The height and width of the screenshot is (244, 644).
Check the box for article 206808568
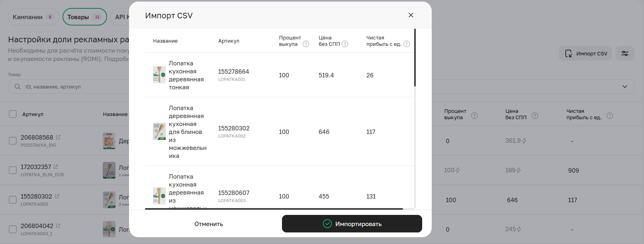(x=13, y=141)
